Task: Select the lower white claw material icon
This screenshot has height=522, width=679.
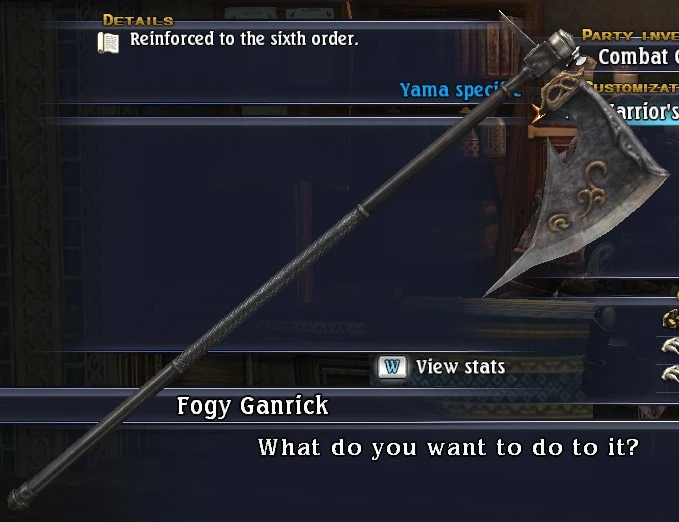Action: pos(670,373)
